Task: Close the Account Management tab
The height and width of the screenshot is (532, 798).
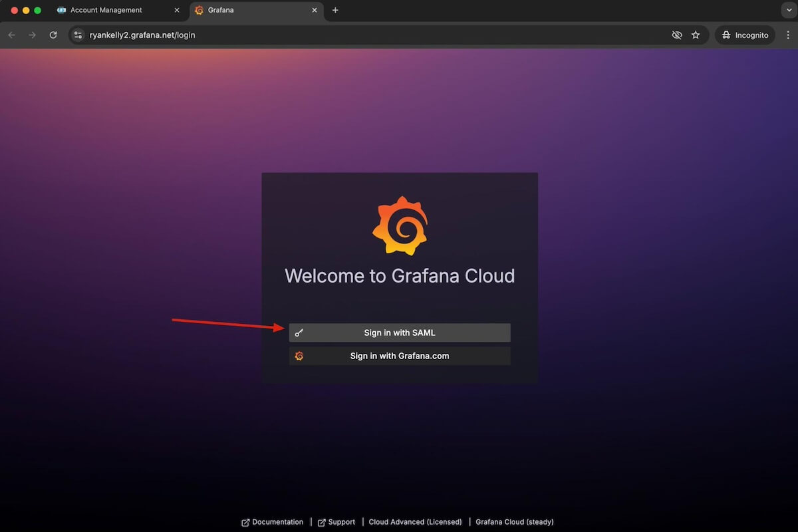Action: tap(176, 10)
